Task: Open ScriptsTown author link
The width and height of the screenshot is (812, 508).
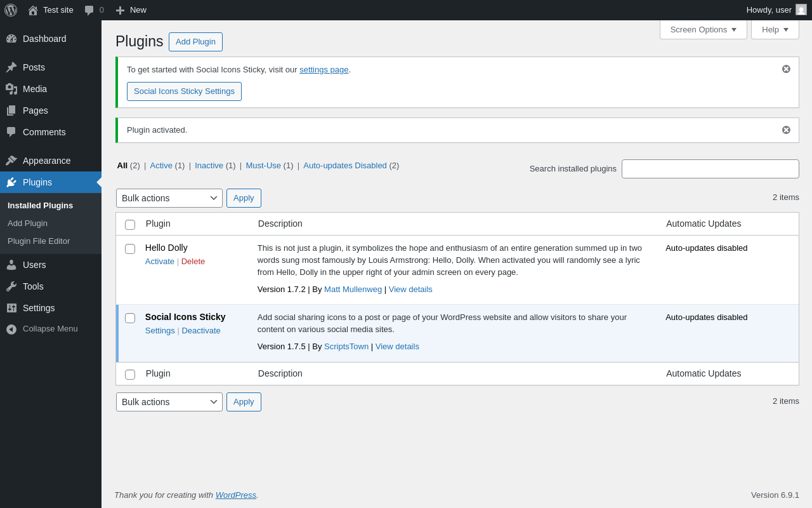Action: 346,347
